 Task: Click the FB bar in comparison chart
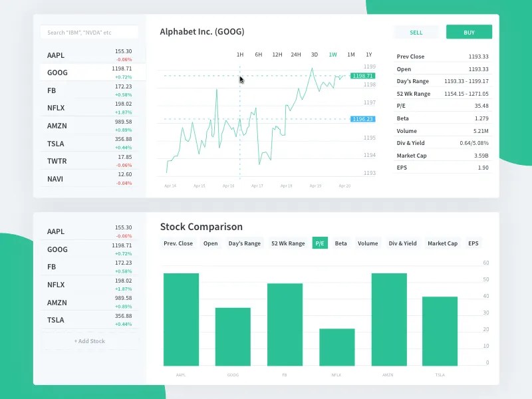coord(285,325)
